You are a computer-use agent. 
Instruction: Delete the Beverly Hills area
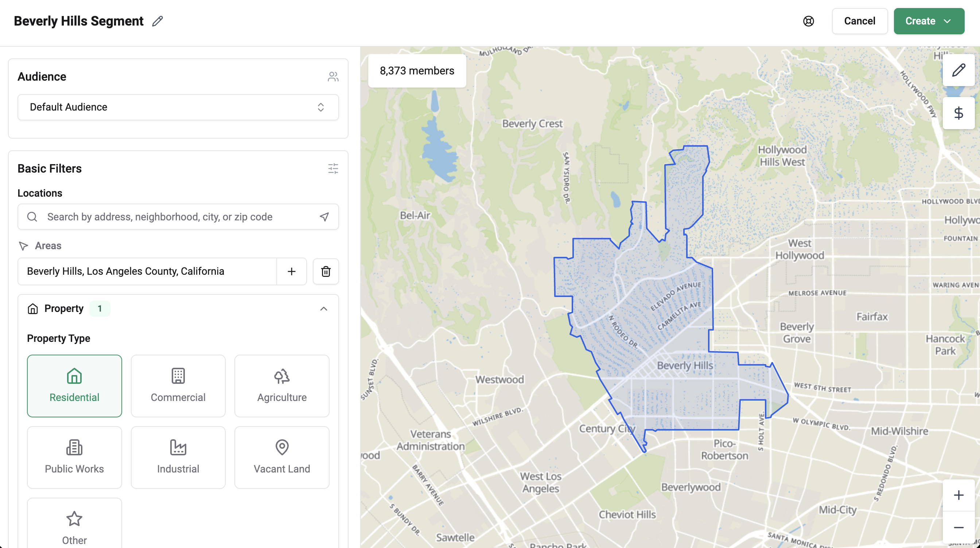coord(326,271)
